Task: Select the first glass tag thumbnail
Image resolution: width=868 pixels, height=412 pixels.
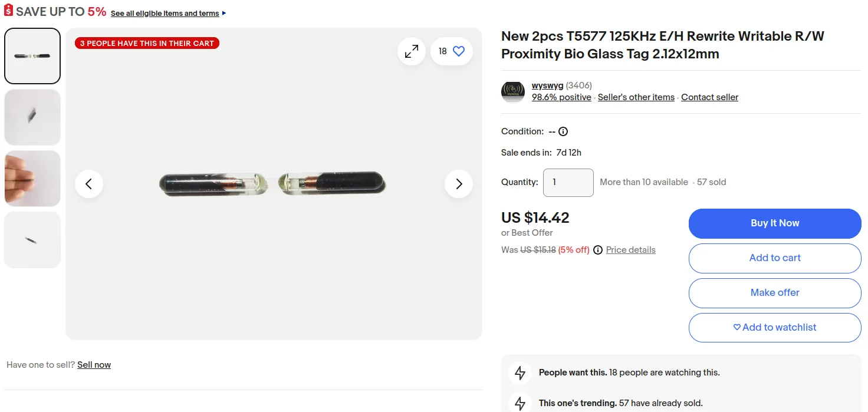Action: click(x=32, y=56)
